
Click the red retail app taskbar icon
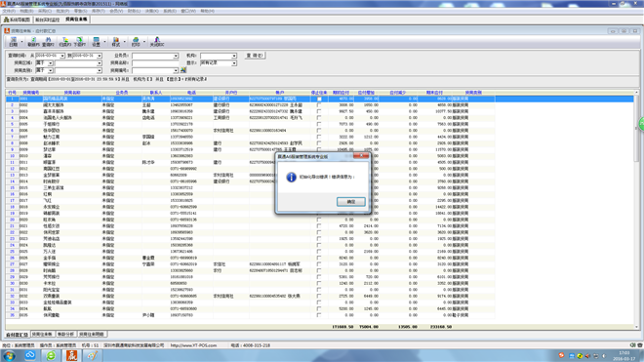(x=72, y=355)
